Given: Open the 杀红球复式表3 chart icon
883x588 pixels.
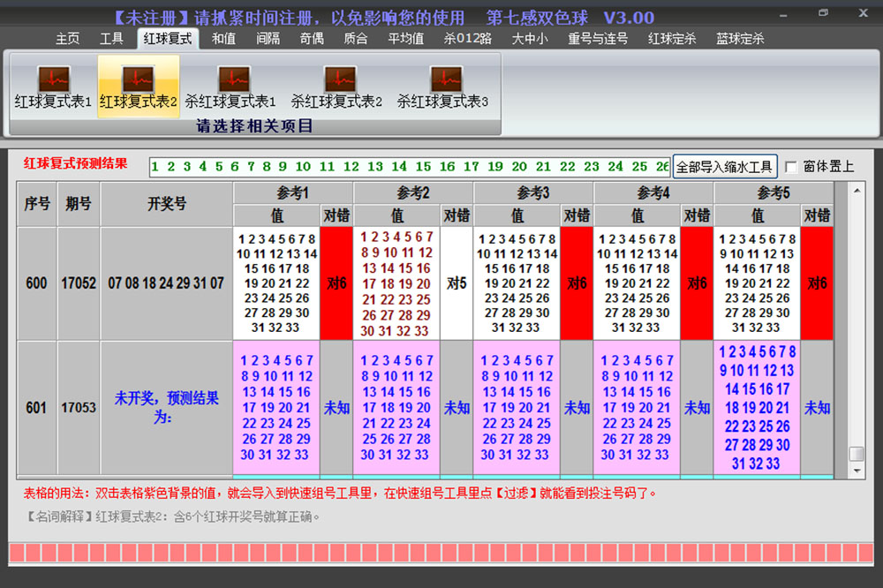Looking at the screenshot, I should tap(442, 87).
